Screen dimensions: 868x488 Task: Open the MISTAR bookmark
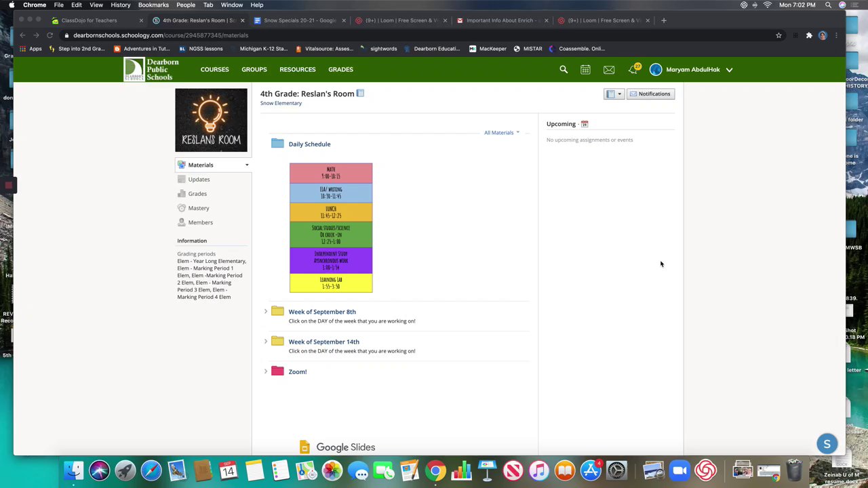click(x=528, y=49)
